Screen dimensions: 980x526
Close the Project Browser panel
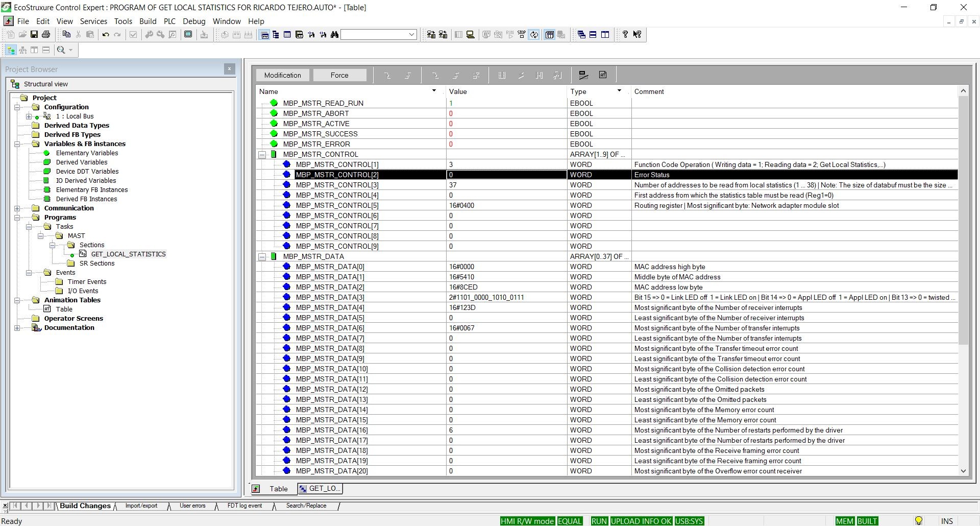pyautogui.click(x=229, y=68)
